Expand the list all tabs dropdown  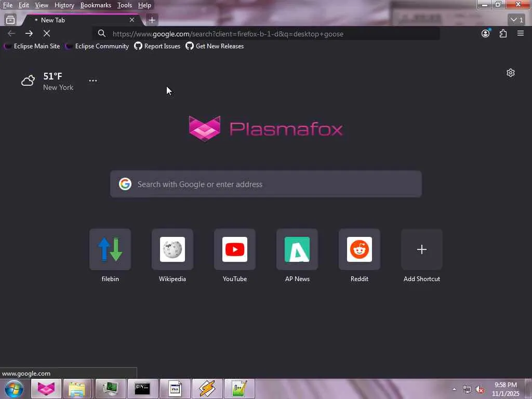(516, 20)
